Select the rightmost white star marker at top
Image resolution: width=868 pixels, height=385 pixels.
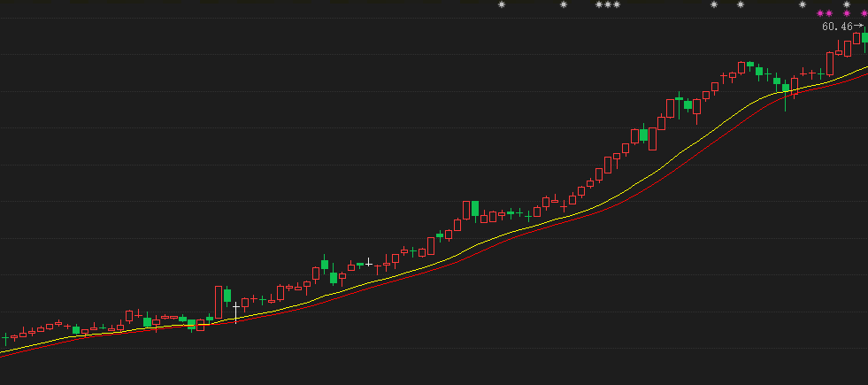tap(847, 4)
